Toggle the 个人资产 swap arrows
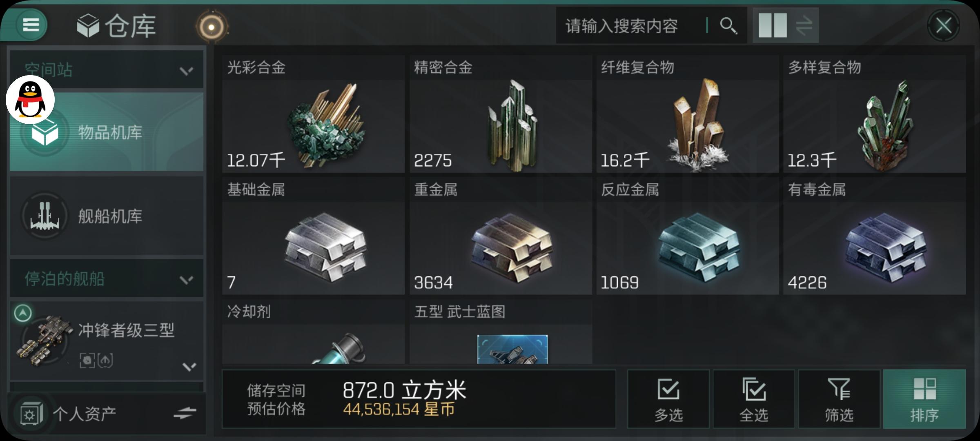Screen dimensions: 980x441 tap(185, 413)
